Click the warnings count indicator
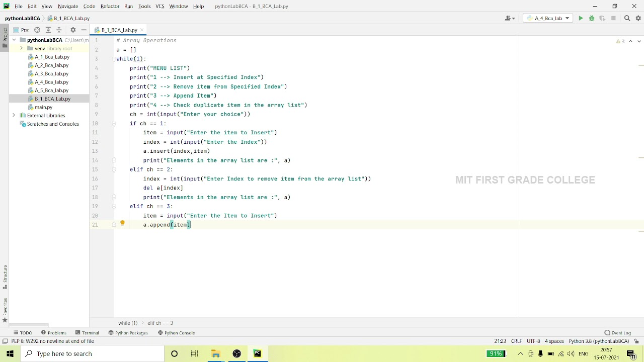Image resolution: width=644 pixels, height=362 pixels. click(x=620, y=41)
